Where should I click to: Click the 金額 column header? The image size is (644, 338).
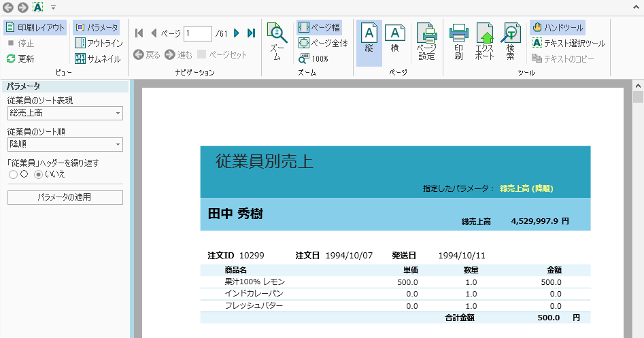[554, 270]
